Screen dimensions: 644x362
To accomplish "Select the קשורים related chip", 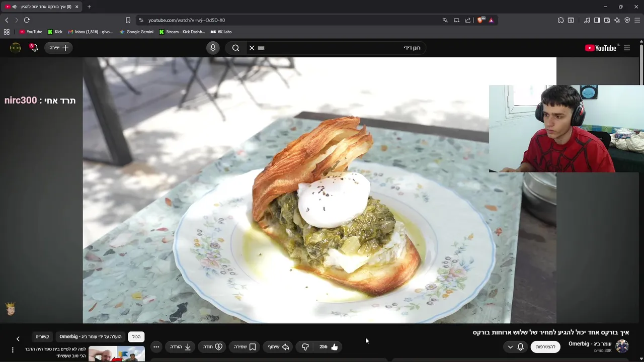I will (42, 337).
